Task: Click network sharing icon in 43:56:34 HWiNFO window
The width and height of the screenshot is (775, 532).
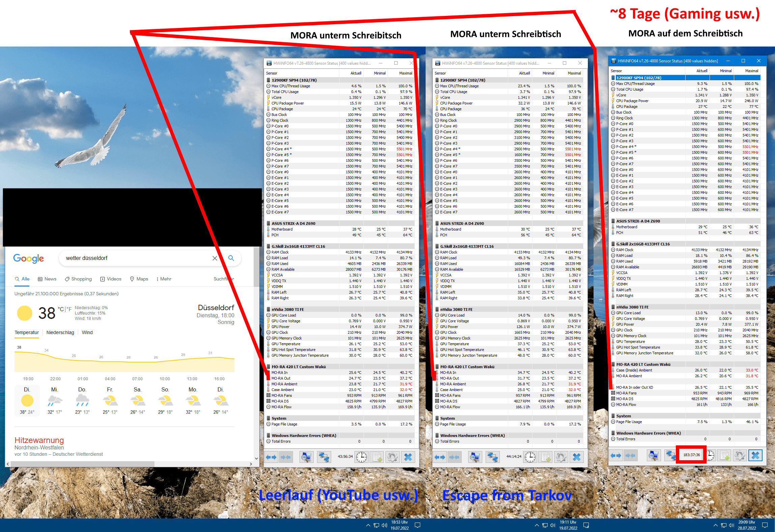Action: coord(324,457)
